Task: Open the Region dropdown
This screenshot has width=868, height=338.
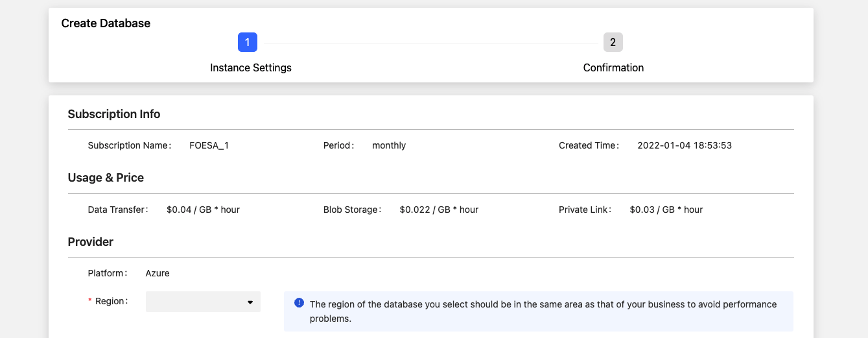Action: click(203, 302)
